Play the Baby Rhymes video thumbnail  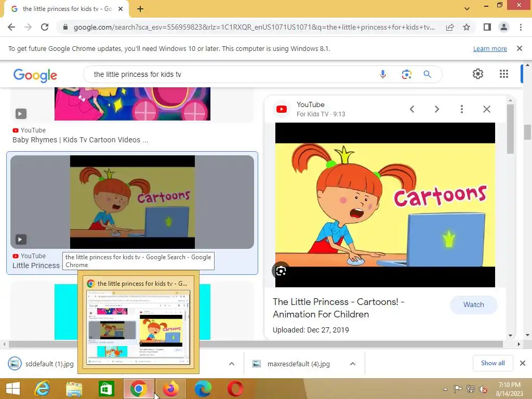click(x=21, y=114)
